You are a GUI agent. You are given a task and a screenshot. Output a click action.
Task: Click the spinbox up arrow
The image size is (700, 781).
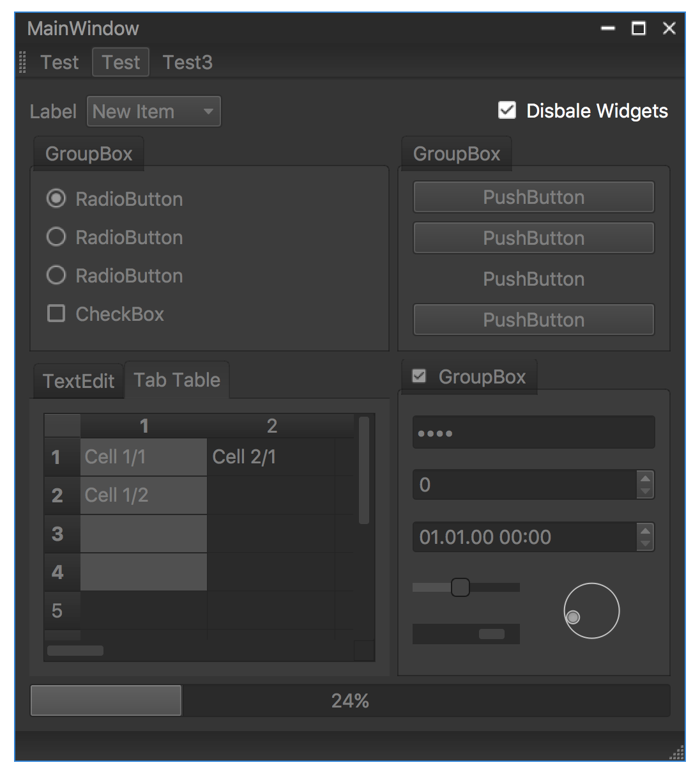pos(645,479)
